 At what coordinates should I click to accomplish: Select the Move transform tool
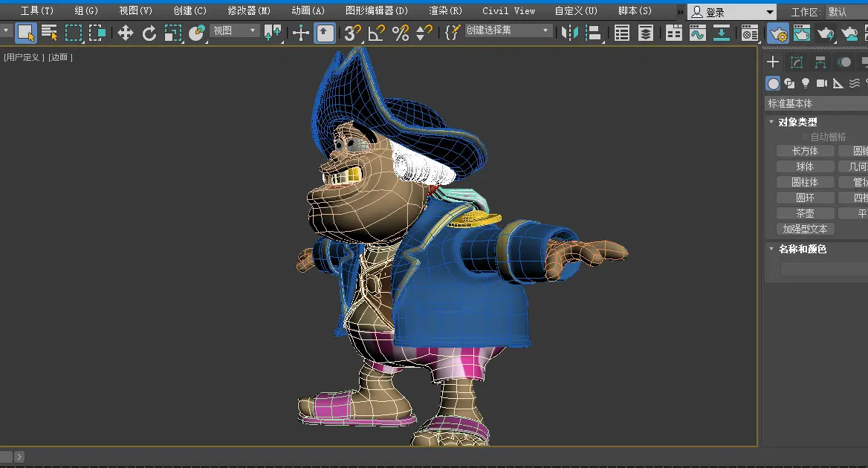point(126,33)
